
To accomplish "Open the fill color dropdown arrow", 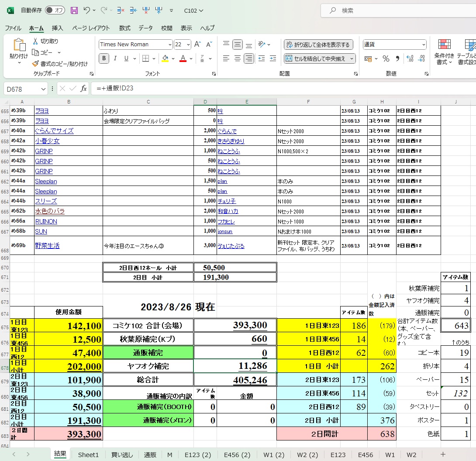I will (173, 58).
